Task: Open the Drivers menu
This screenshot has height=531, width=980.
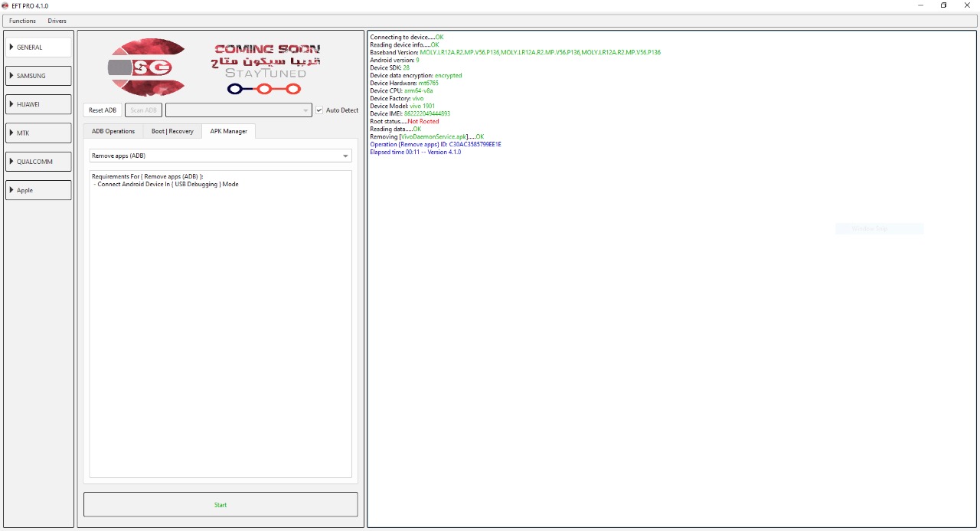Action: coord(57,21)
